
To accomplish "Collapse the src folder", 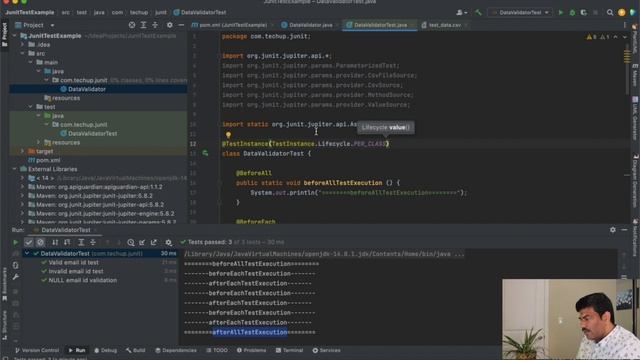I will click(x=23, y=53).
